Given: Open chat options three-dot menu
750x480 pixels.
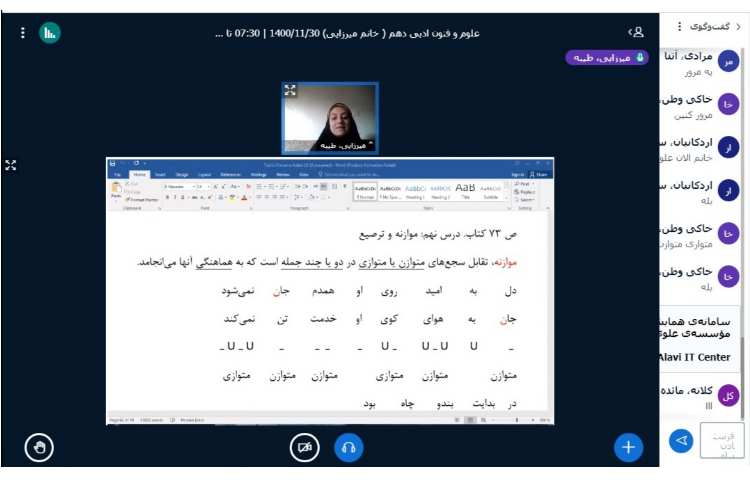Looking at the screenshot, I should click(679, 26).
